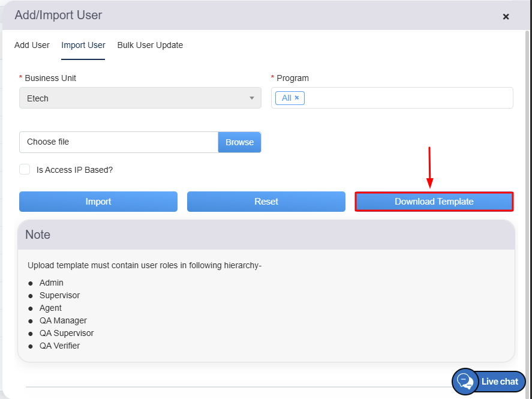532x399 pixels.
Task: Open the Bulk User Update tab
Action: (x=150, y=45)
